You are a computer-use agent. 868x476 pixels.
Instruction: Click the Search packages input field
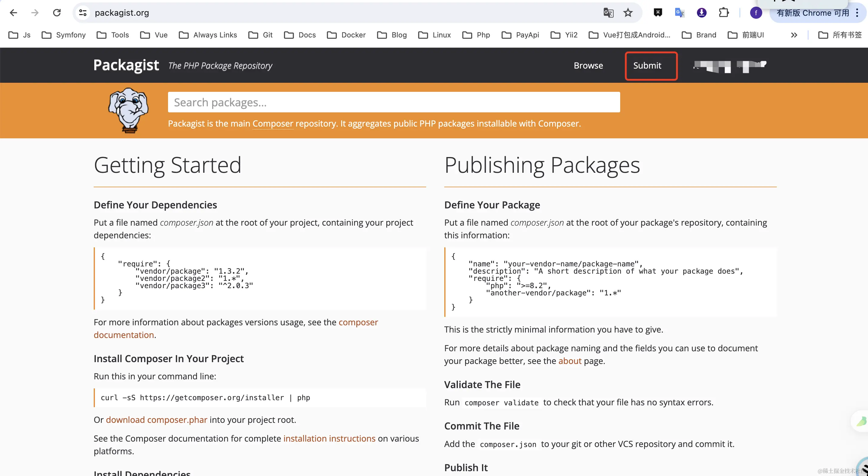pos(394,102)
